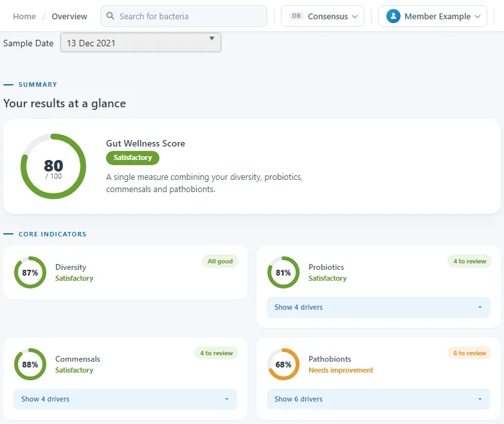The width and height of the screenshot is (504, 424).
Task: Open the Sample Date dropdown
Action: (x=141, y=42)
